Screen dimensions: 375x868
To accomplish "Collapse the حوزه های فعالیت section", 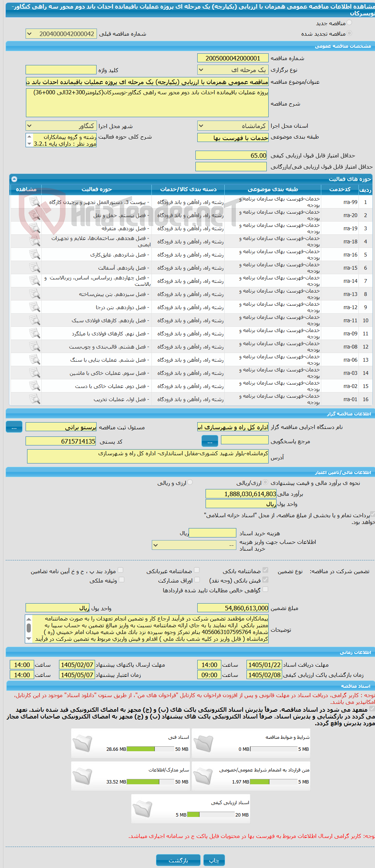I will point(14,179).
